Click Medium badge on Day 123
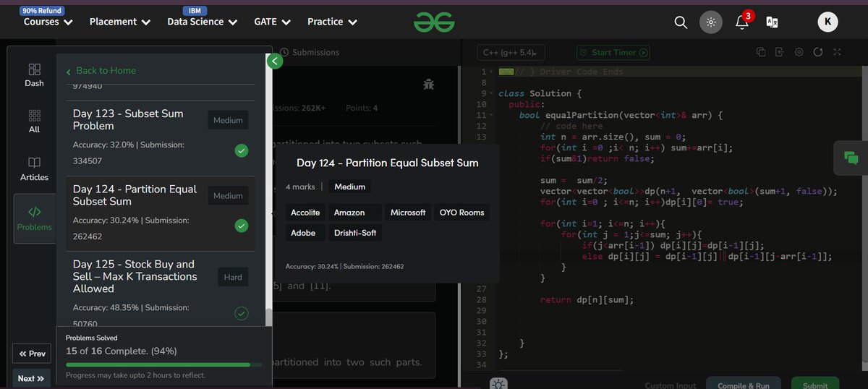This screenshot has width=868, height=389. pos(228,121)
